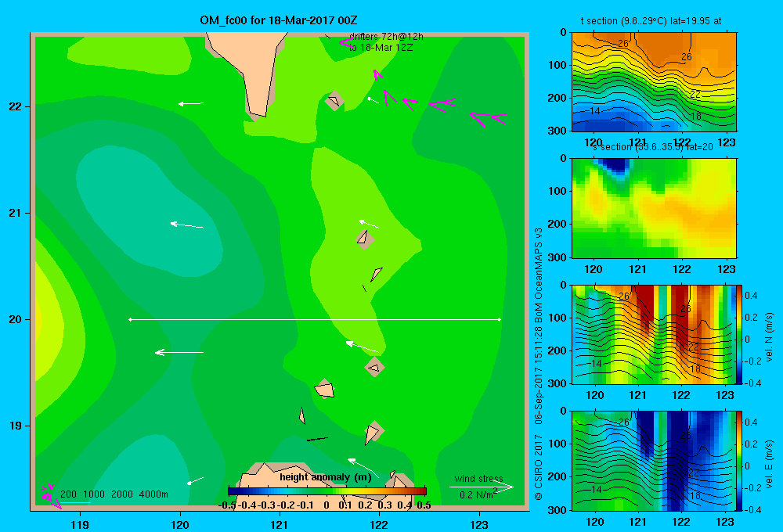Click the low-anomaly blue-green eddy near 21N 120E

tap(150, 210)
